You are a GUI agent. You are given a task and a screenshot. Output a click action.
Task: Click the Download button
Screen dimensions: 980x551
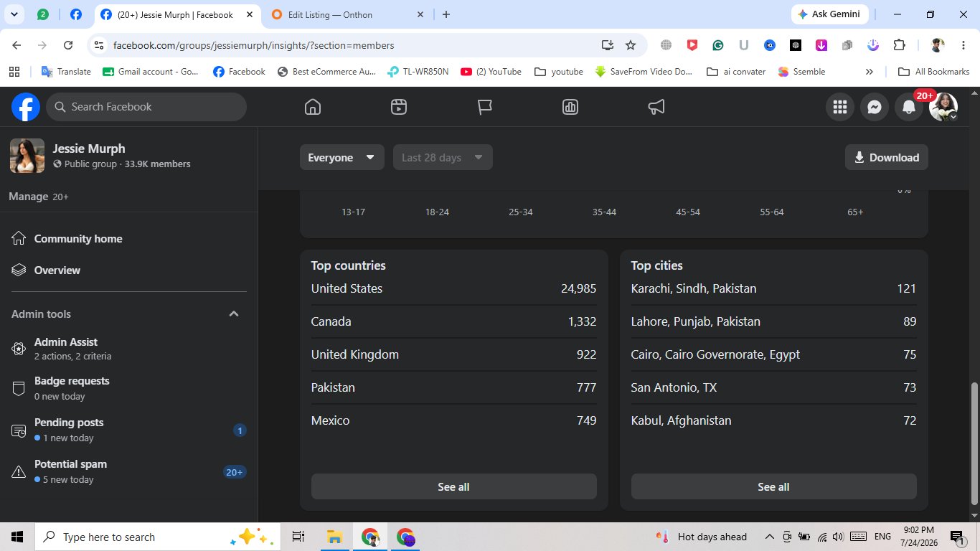click(x=886, y=158)
